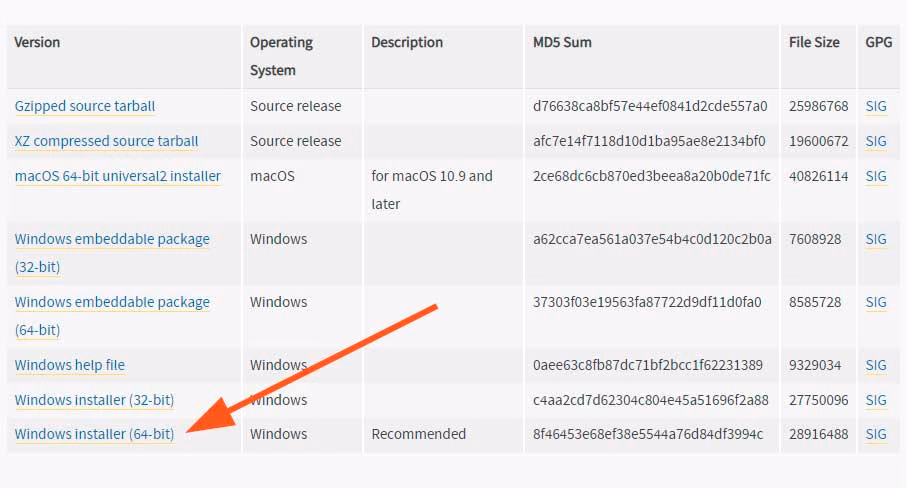Open Windows embeddable package (64-bit) link
The image size is (907, 488).
[x=112, y=316]
